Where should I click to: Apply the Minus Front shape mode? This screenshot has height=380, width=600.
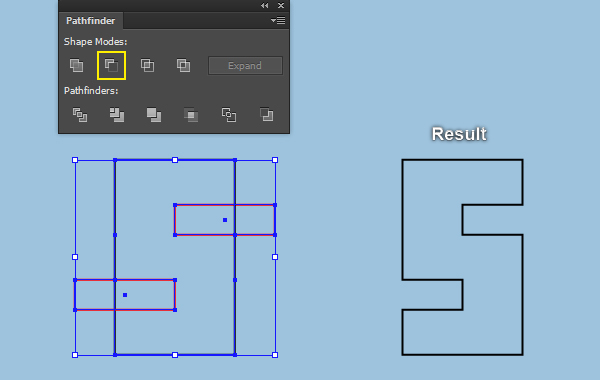(x=111, y=65)
